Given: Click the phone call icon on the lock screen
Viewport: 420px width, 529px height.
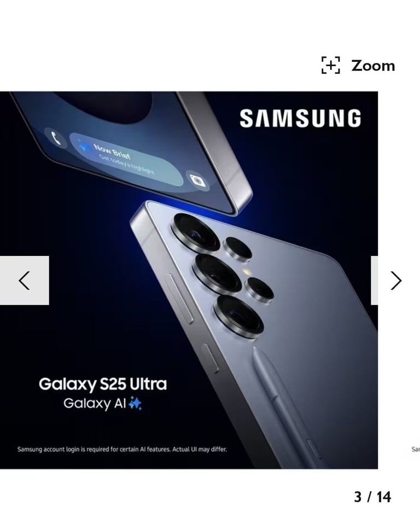Looking at the screenshot, I should click(x=56, y=138).
